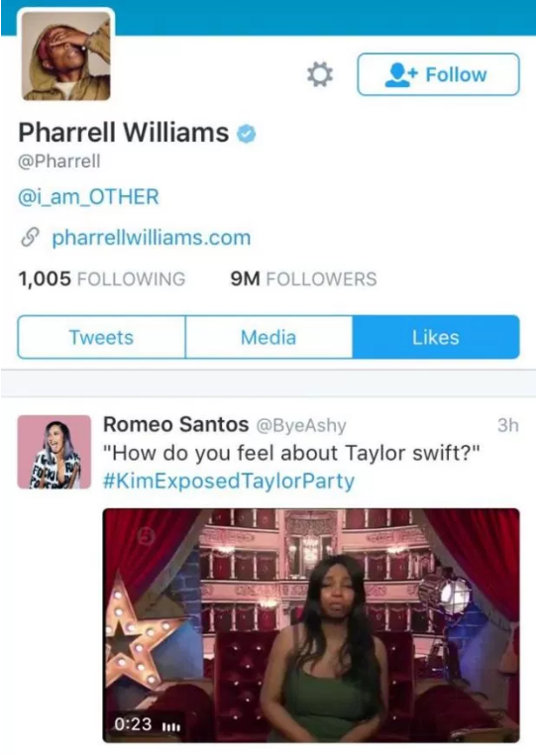View the 9M Followers list
The width and height of the screenshot is (537, 756).
(304, 278)
